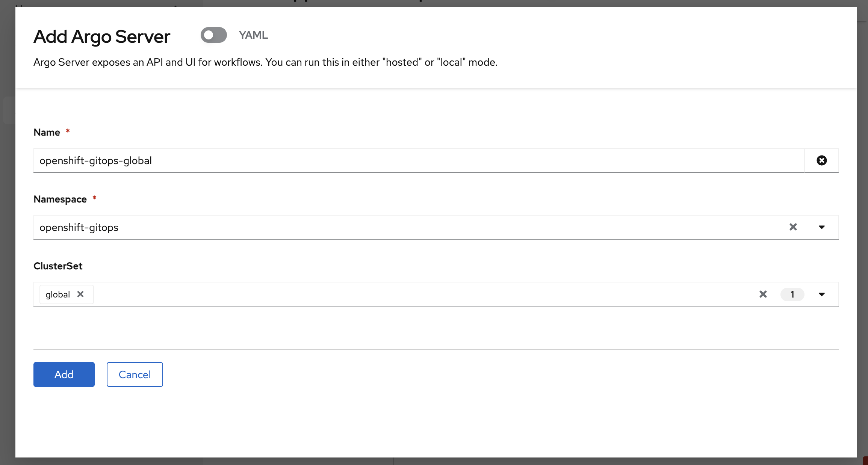Click the ClusterSet field label
Screen dimensions: 868x465
(x=58, y=266)
